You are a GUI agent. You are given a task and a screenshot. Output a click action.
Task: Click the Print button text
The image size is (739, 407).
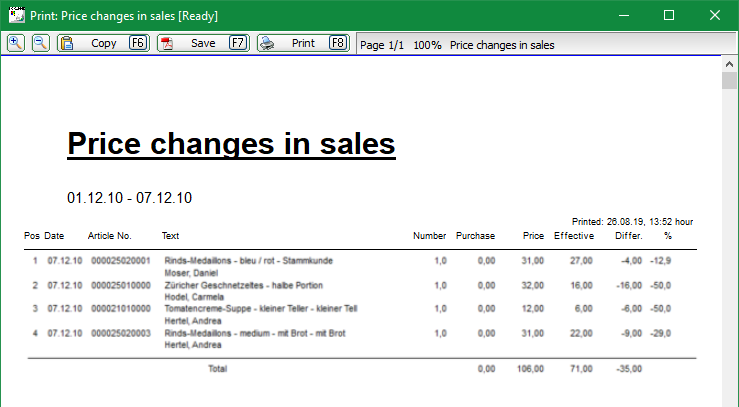coord(303,43)
